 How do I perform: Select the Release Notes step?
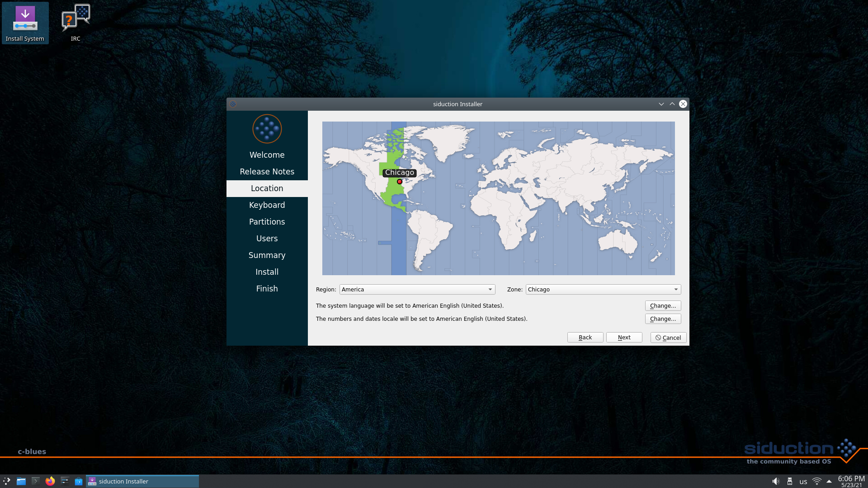point(267,172)
